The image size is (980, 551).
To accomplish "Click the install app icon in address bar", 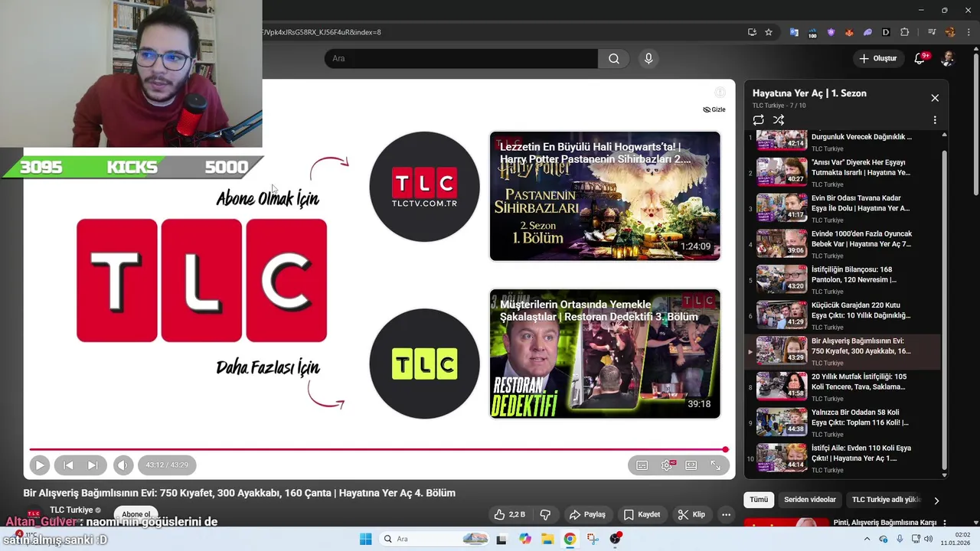I will (752, 32).
